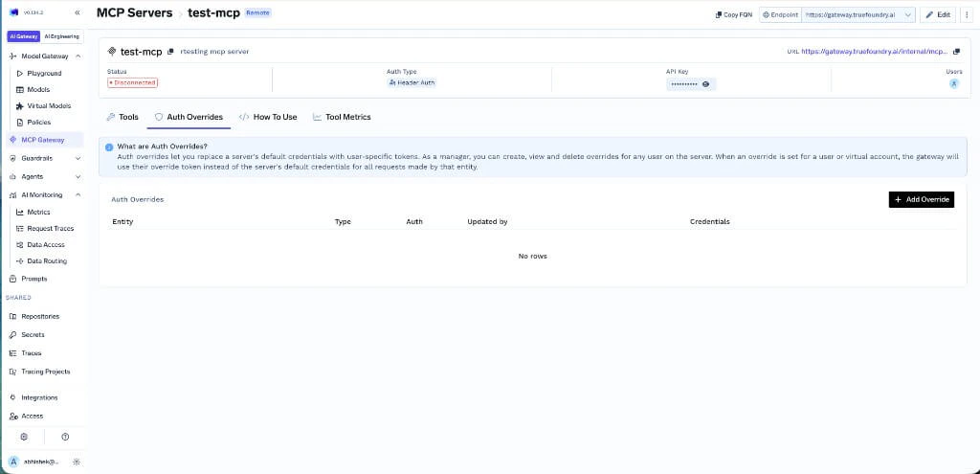Go back to MCP Servers breadcrumb
Screen dimensions: 980x474
pyautogui.click(x=134, y=12)
